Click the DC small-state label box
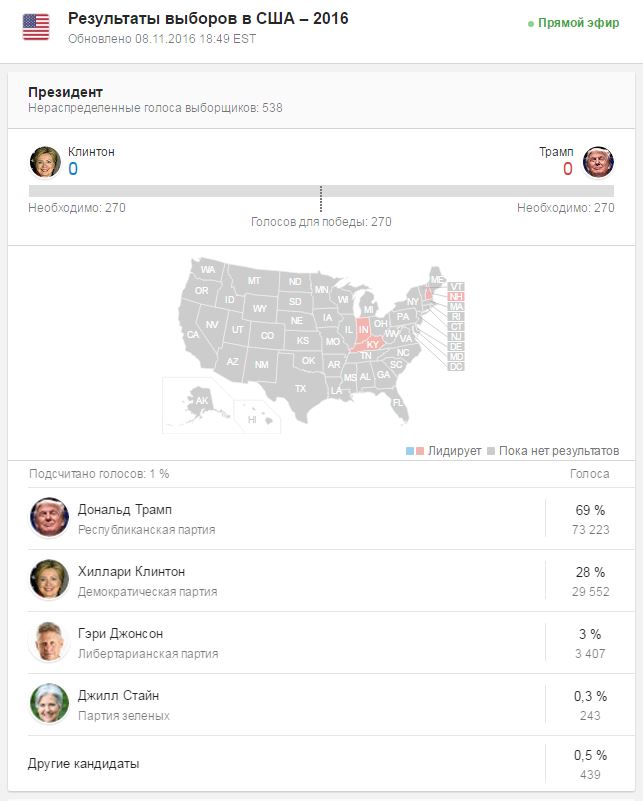643x801 pixels. pos(456,367)
